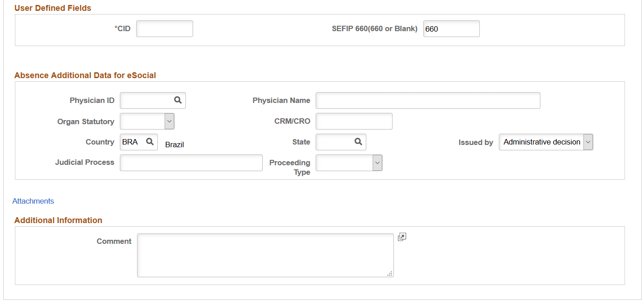Viewport: 644px width, 303px height.
Task: Focus the Country code field containing BRA
Action: tap(132, 142)
